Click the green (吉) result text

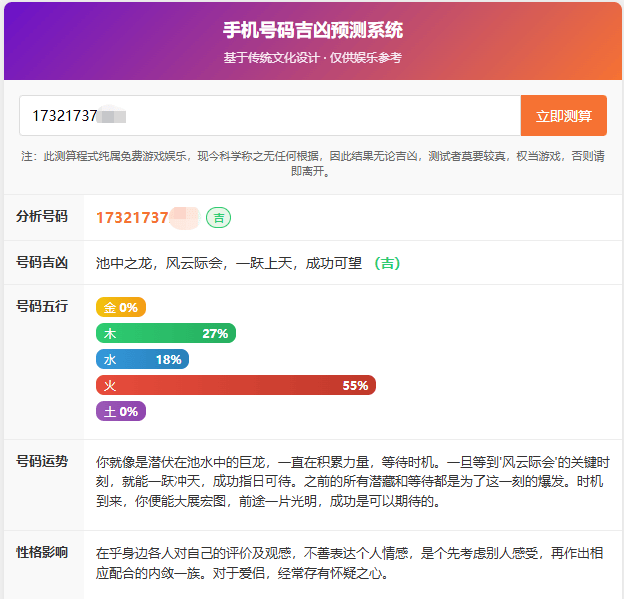click(387, 263)
